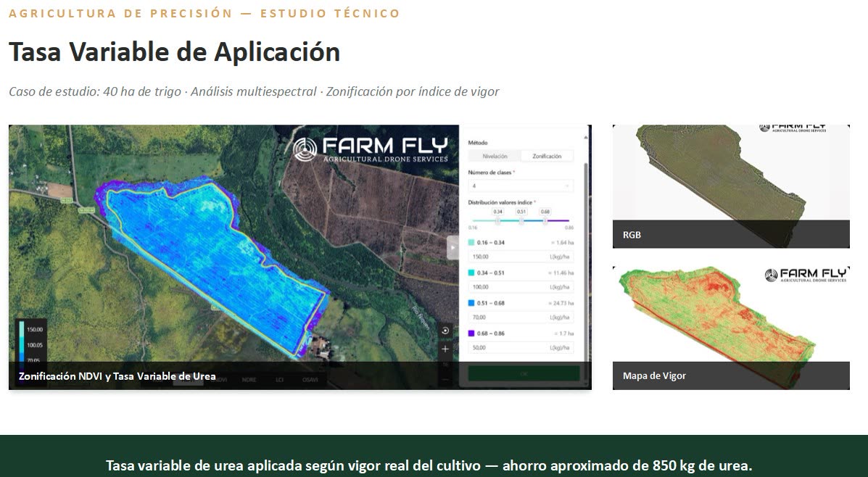Click the 100.05 value in the map legend
Screen dimensions: 868x477
[x=35, y=345]
